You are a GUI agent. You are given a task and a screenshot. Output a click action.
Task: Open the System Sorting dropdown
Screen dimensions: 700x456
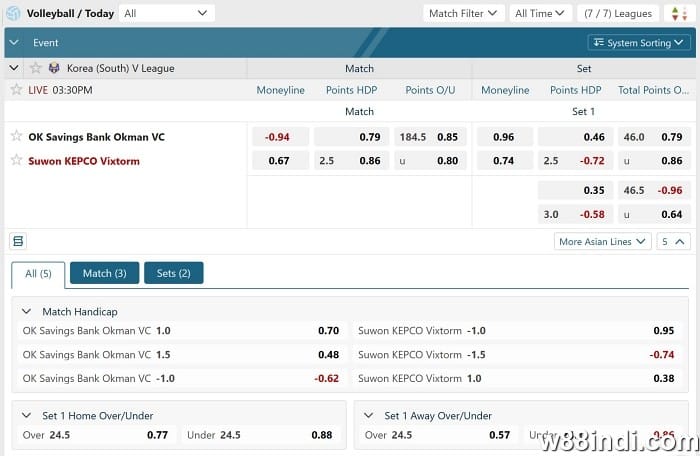click(x=639, y=42)
